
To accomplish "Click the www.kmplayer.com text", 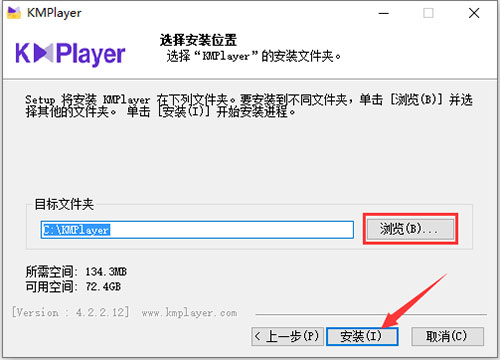I will (x=189, y=313).
